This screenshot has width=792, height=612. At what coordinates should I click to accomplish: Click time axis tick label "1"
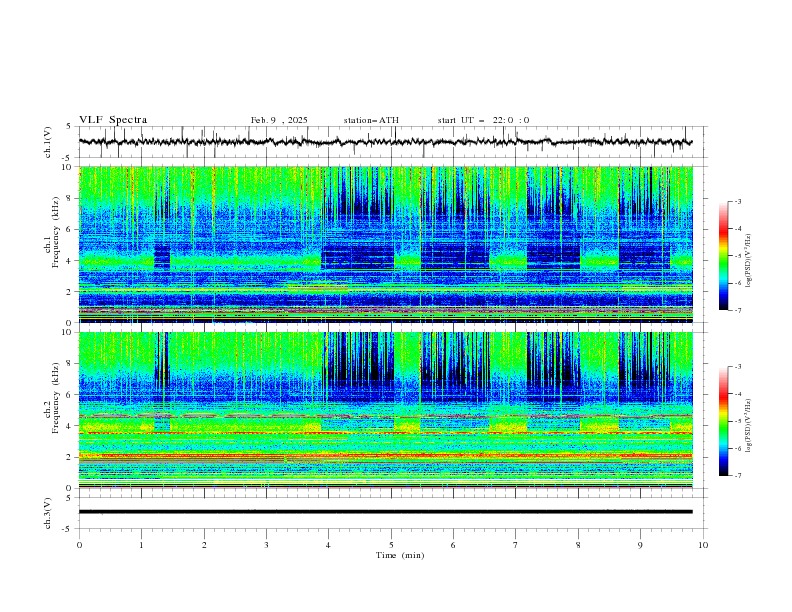tap(141, 545)
